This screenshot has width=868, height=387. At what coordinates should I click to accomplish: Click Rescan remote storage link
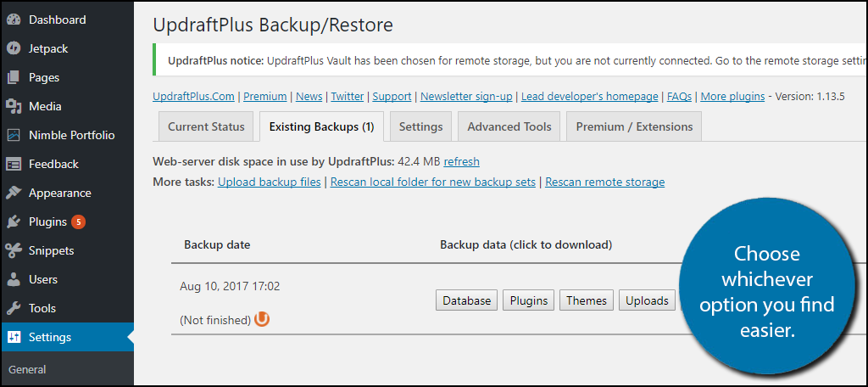click(605, 182)
